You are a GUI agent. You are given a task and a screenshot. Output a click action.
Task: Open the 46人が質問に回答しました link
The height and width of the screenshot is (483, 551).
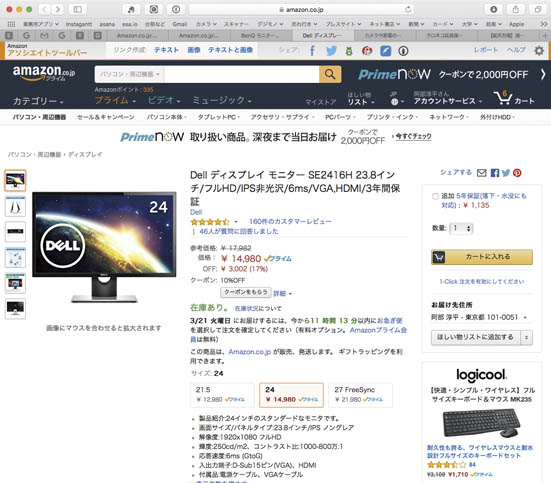coord(239,231)
